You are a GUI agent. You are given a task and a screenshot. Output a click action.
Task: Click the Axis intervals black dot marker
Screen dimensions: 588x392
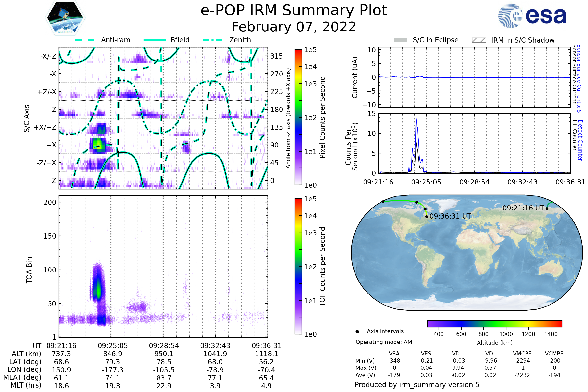(357, 331)
